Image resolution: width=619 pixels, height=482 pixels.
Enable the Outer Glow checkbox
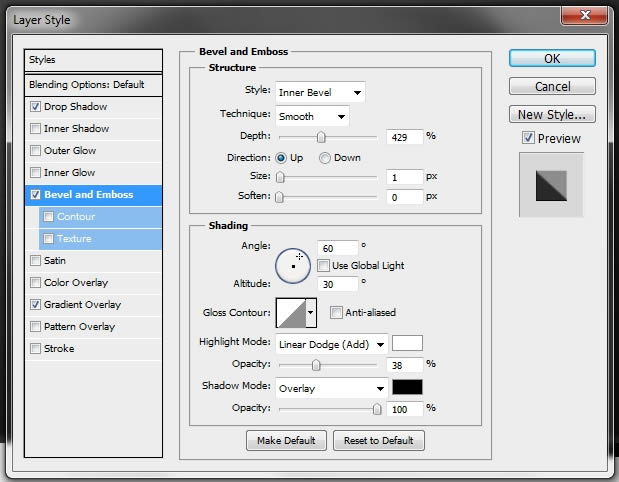point(36,150)
